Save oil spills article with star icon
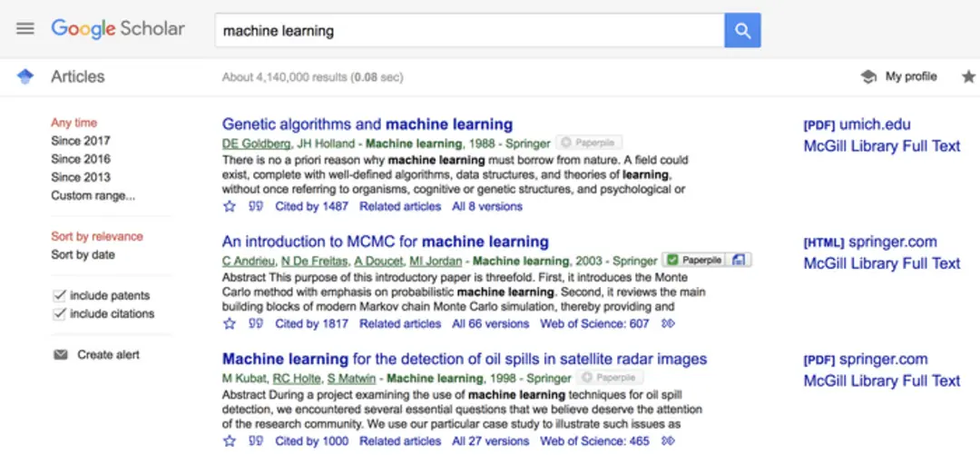This screenshot has height=455, width=980. pos(230,441)
